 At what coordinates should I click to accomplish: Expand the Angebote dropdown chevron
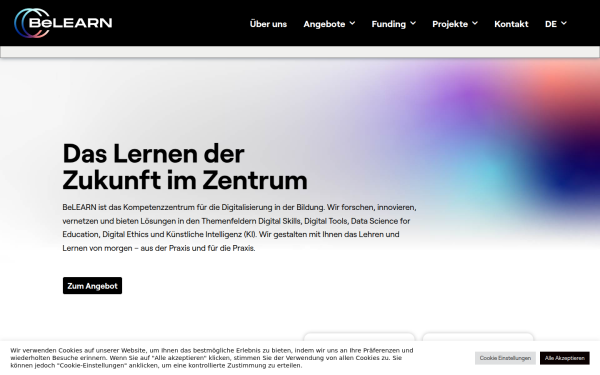click(x=352, y=23)
